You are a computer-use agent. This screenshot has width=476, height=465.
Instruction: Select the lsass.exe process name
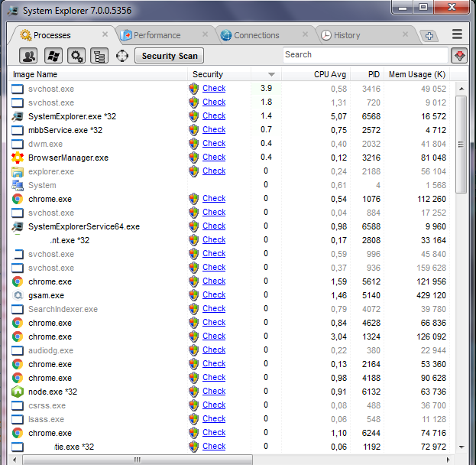point(46,419)
